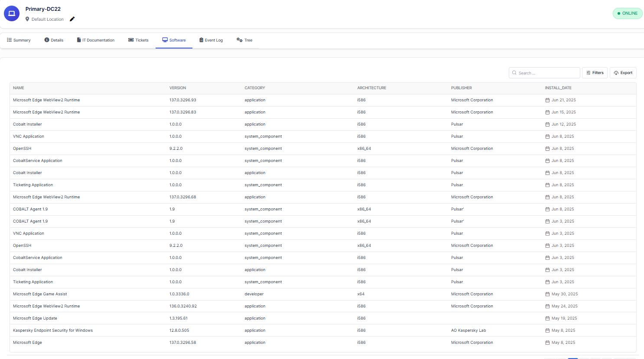Sort by the PUBLISHER column header

462,88
